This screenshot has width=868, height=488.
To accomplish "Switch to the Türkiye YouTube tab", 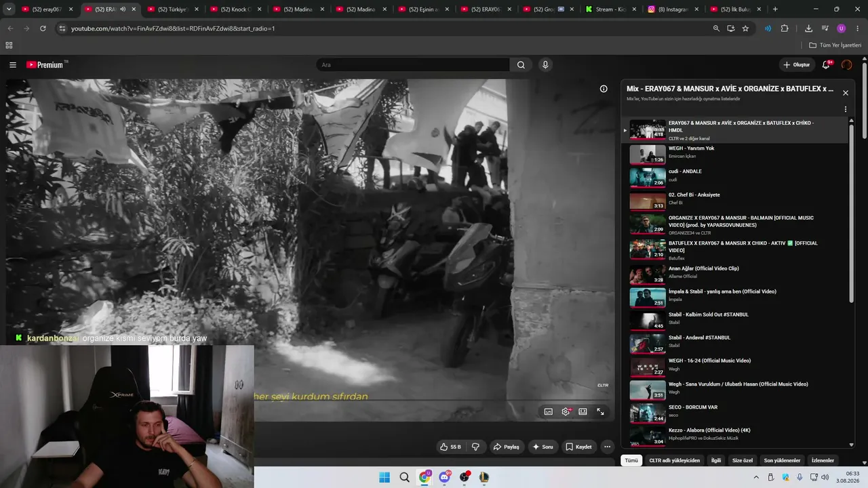I will point(173,9).
